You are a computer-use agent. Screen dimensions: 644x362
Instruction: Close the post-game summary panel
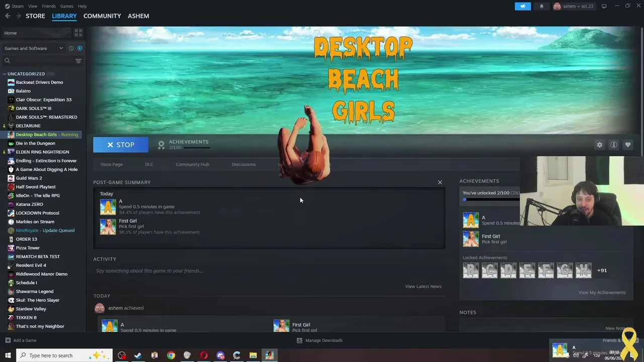click(x=440, y=182)
